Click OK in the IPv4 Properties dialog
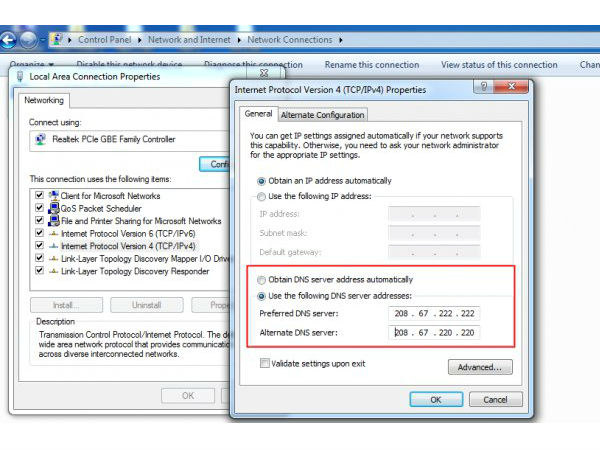Image resolution: width=600 pixels, height=450 pixels. (436, 399)
